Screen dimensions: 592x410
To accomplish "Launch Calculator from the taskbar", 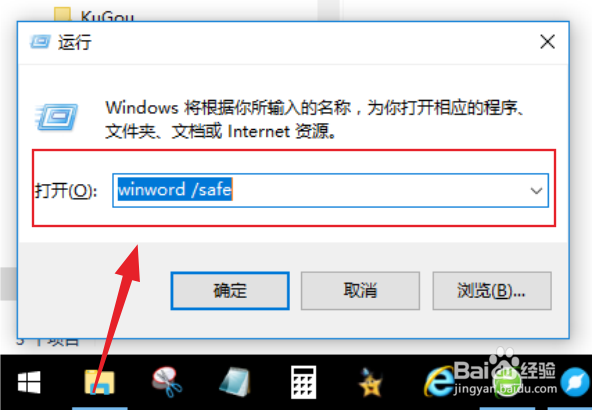I will (x=303, y=382).
